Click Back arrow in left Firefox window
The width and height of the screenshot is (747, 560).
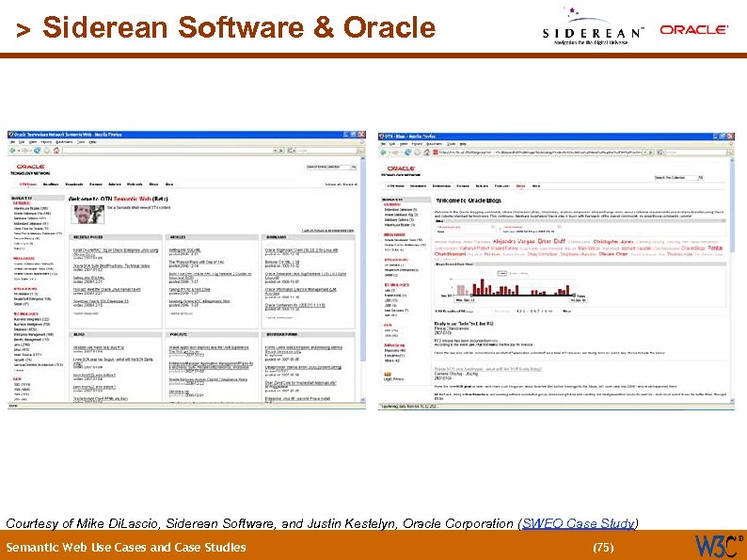tap(11, 151)
